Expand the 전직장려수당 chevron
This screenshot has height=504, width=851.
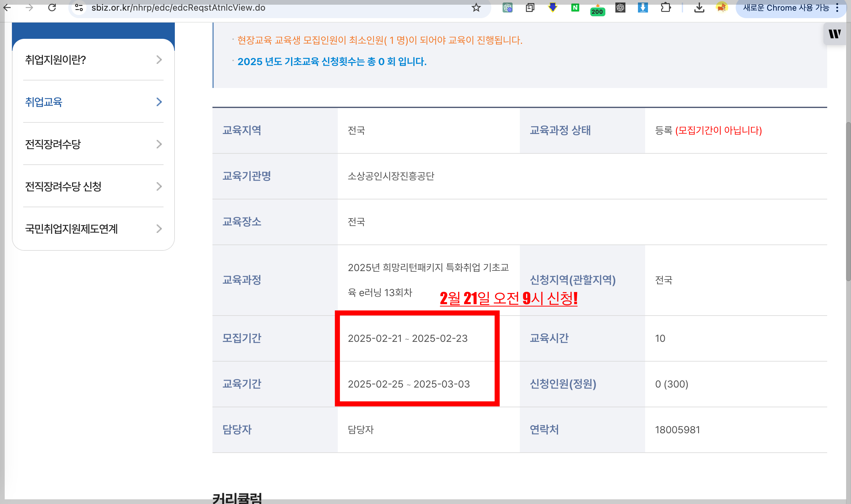point(159,144)
